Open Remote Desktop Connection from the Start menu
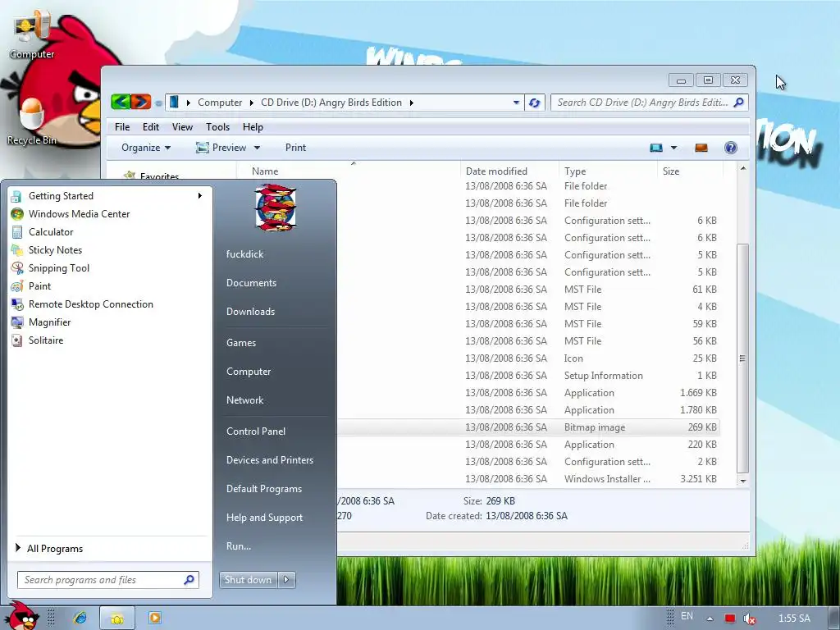This screenshot has width=840, height=630. pos(107,304)
